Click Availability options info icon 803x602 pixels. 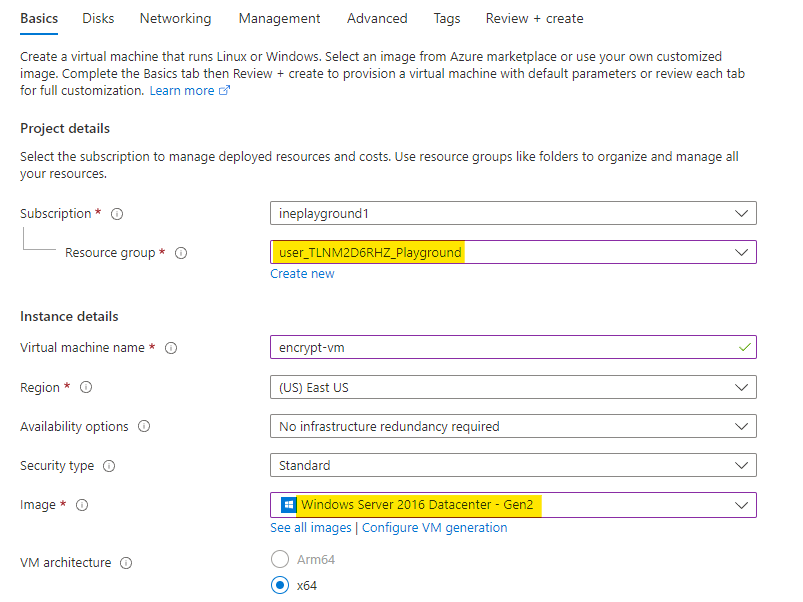(x=144, y=427)
